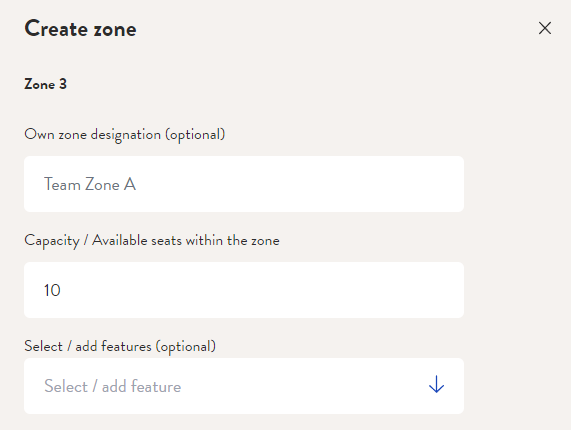Click the Zone 3 subtitle
Image resolution: width=571 pixels, height=430 pixels.
click(x=46, y=84)
